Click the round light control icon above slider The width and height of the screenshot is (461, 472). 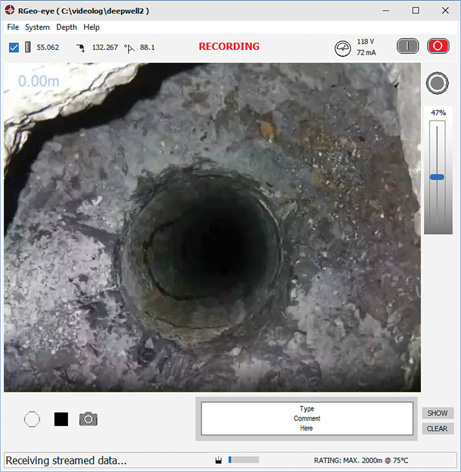point(437,83)
